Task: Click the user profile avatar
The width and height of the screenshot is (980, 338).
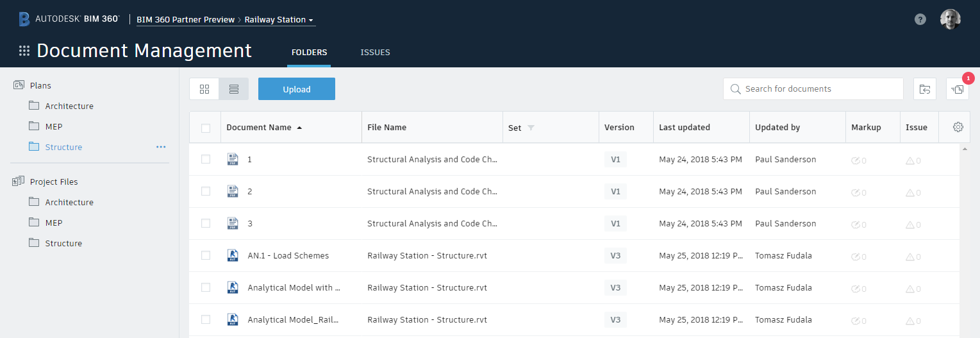Action: [950, 19]
